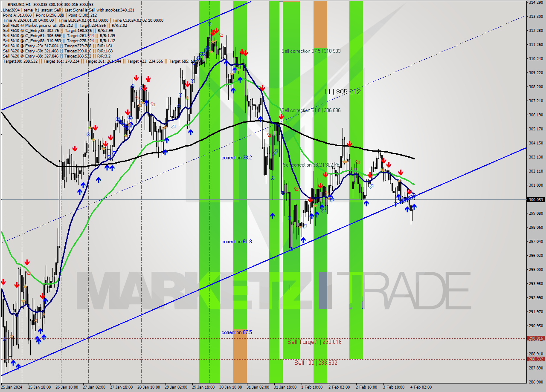Click 'Sell correction 87.5 | 310.983' label
546x392 pixels.
pyautogui.click(x=311, y=51)
